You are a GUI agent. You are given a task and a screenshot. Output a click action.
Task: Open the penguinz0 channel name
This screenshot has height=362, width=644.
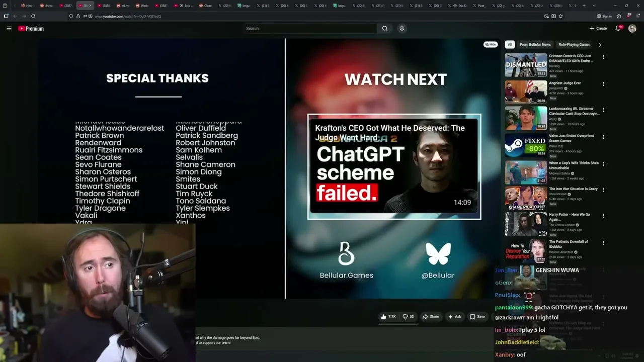(556, 88)
